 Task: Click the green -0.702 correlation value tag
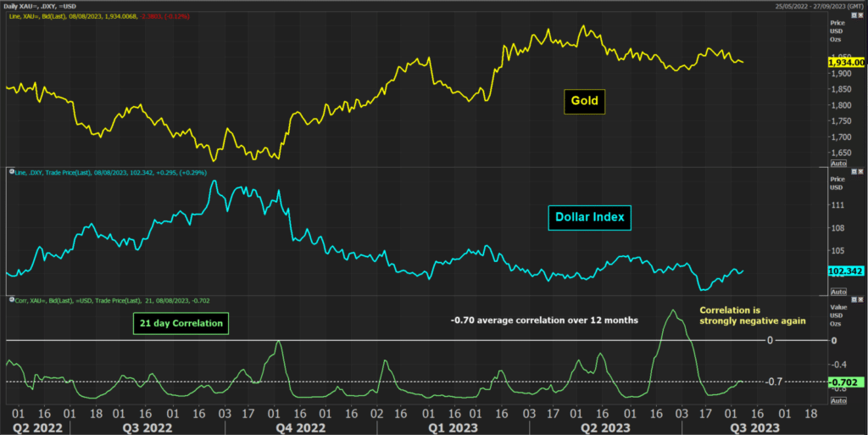(846, 382)
